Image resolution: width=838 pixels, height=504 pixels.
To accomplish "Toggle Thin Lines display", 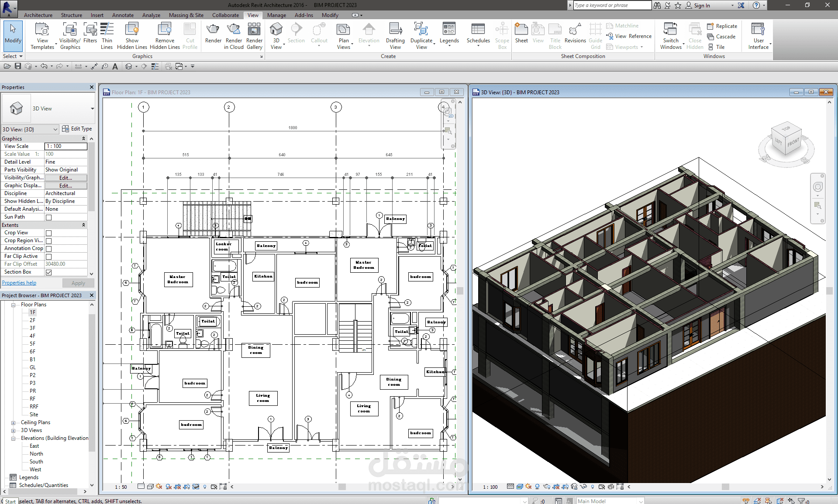I will (107, 36).
